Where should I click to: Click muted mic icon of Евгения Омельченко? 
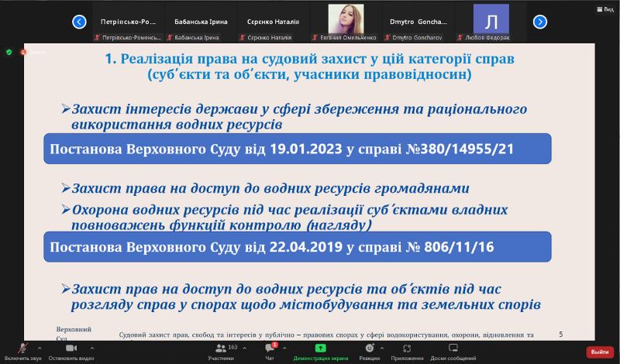click(315, 37)
